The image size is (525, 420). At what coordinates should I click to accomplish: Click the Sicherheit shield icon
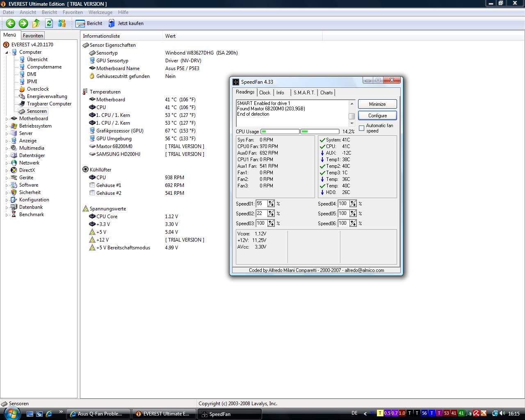(14, 192)
